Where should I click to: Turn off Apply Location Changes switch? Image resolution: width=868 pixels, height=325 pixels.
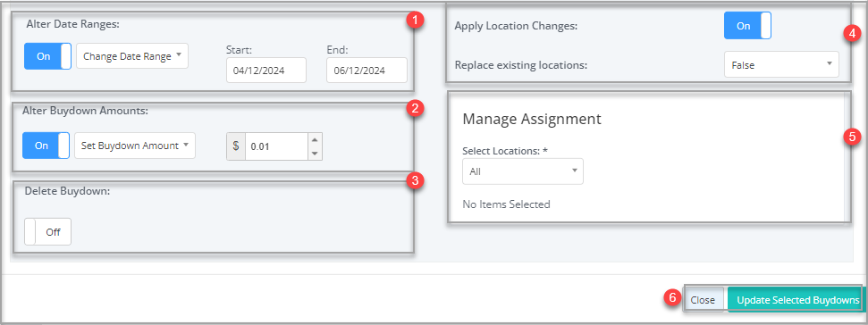pyautogui.click(x=747, y=26)
